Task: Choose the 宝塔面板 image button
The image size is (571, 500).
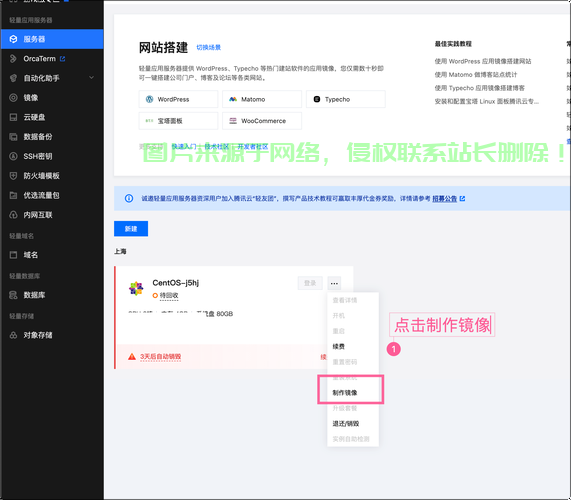Action: (x=178, y=121)
